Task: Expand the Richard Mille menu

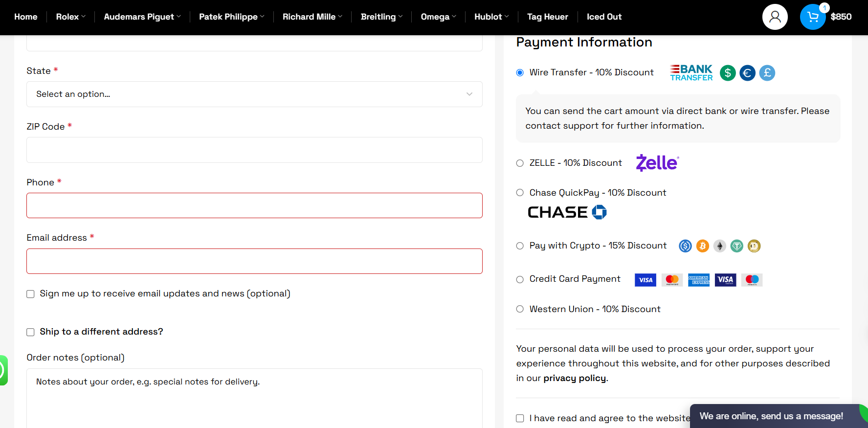Action: pos(312,17)
